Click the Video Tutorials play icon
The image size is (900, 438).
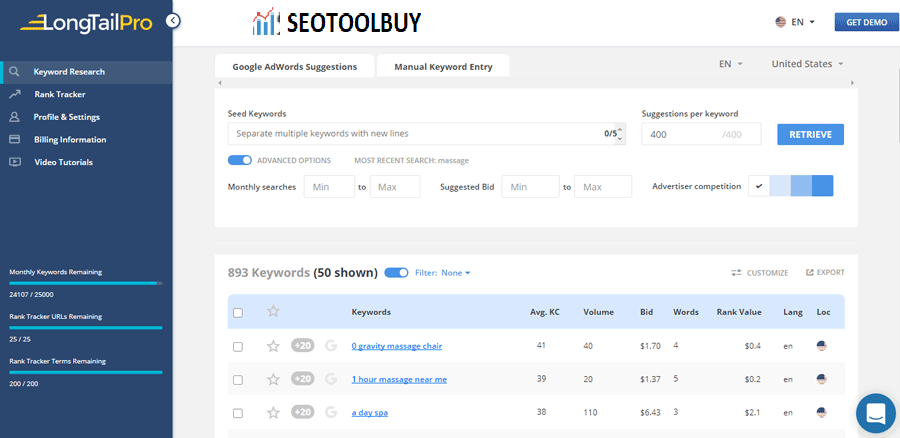click(15, 162)
